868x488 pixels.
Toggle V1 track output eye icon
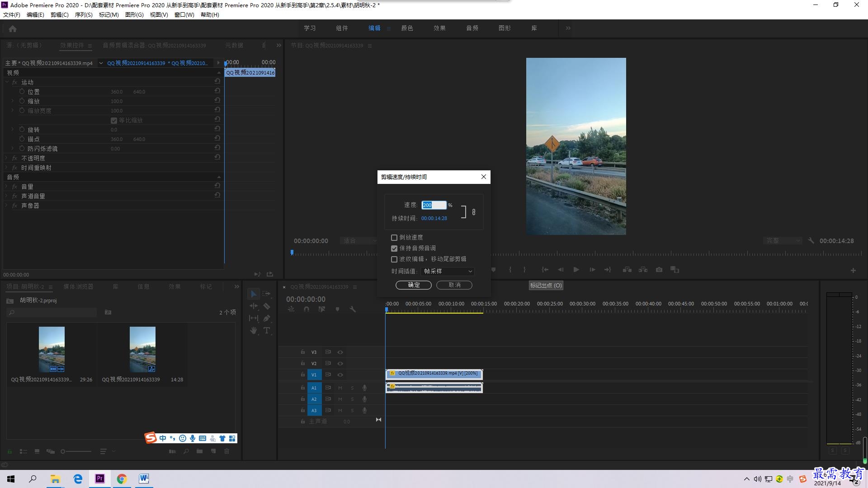[x=340, y=375]
